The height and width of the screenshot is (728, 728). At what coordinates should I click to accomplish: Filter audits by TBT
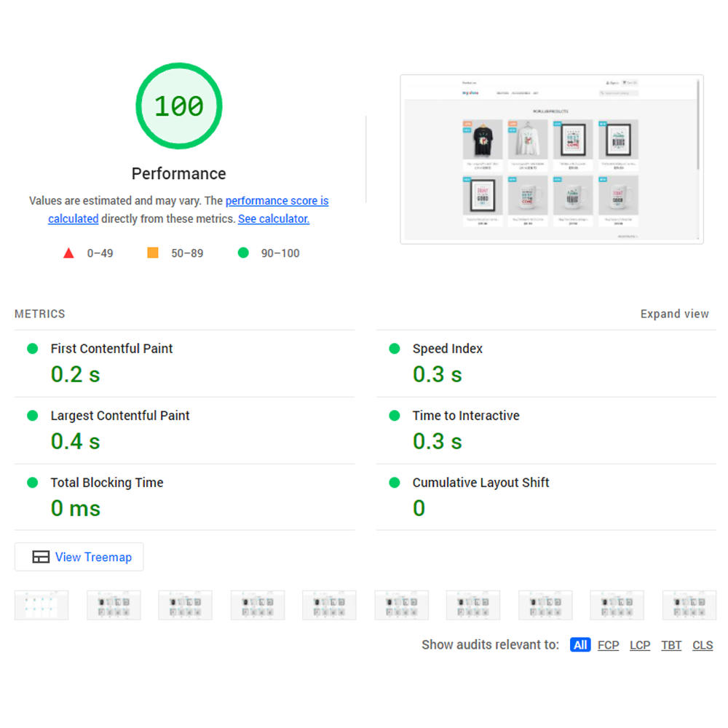tap(671, 645)
